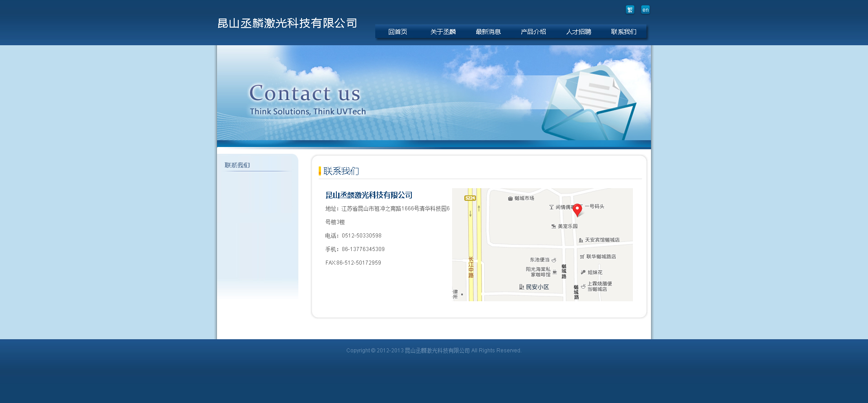Open the 人才招聘 navigation item
This screenshot has height=403, width=868.
point(579,32)
